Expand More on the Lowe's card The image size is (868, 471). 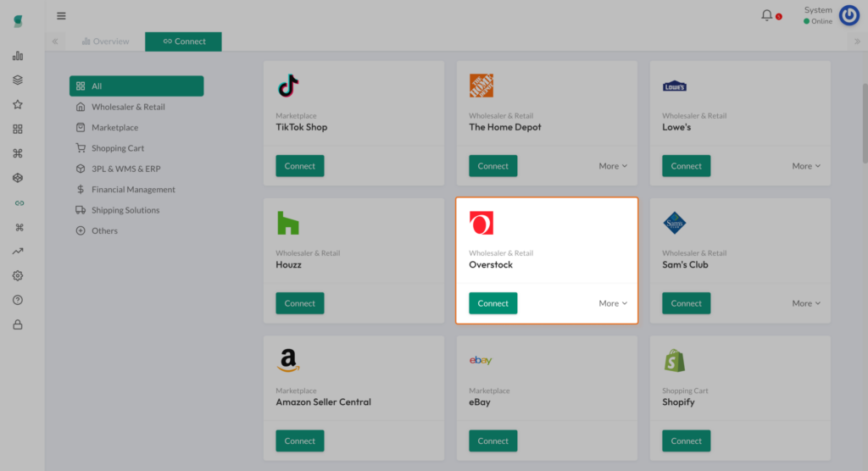click(806, 166)
